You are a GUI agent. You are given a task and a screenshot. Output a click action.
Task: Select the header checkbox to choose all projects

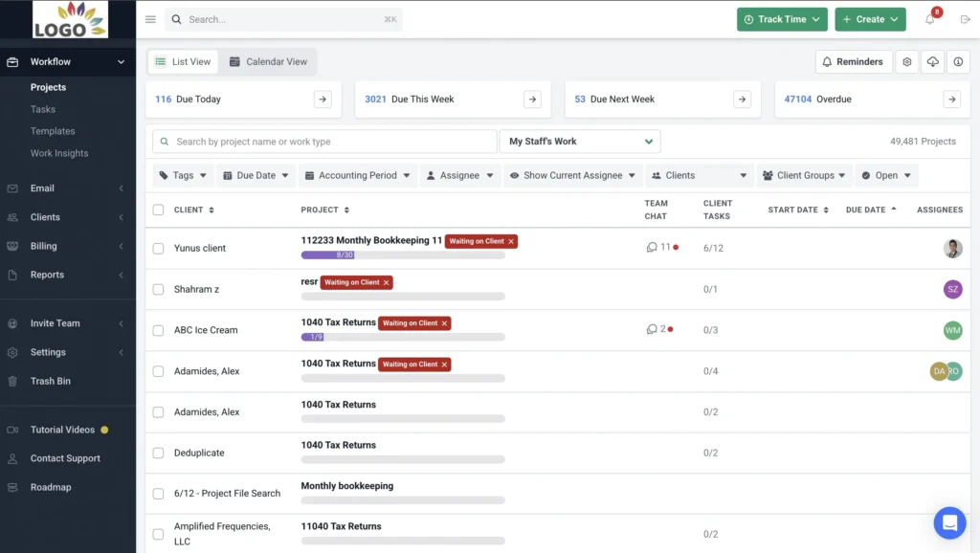pyautogui.click(x=158, y=210)
